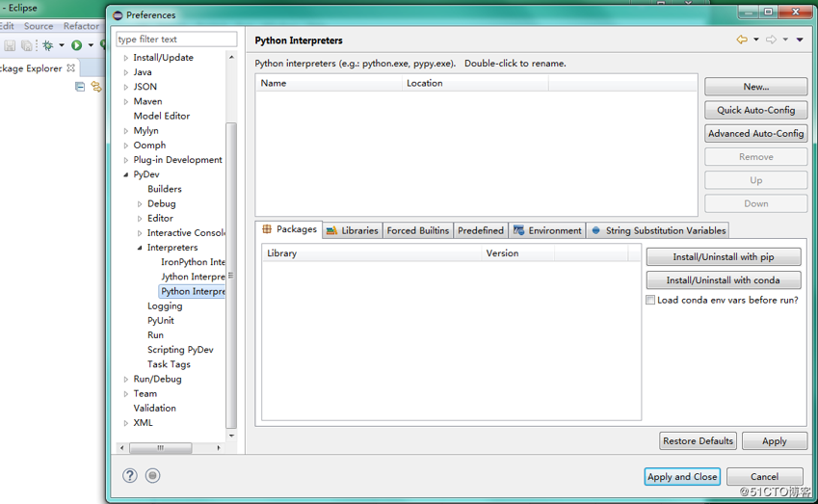Collapse the Interpreters tree node
The width and height of the screenshot is (818, 504).
(140, 248)
